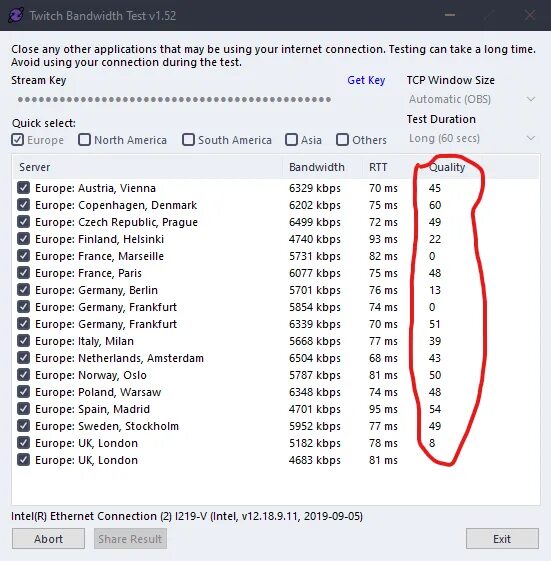Uncheck the Finland, Helsinki server

pos(23,239)
